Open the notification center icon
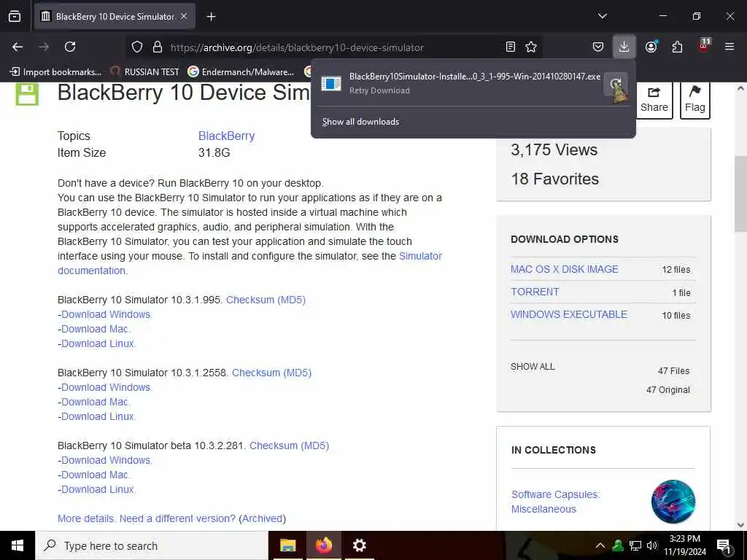747x560 pixels. pyautogui.click(x=724, y=545)
